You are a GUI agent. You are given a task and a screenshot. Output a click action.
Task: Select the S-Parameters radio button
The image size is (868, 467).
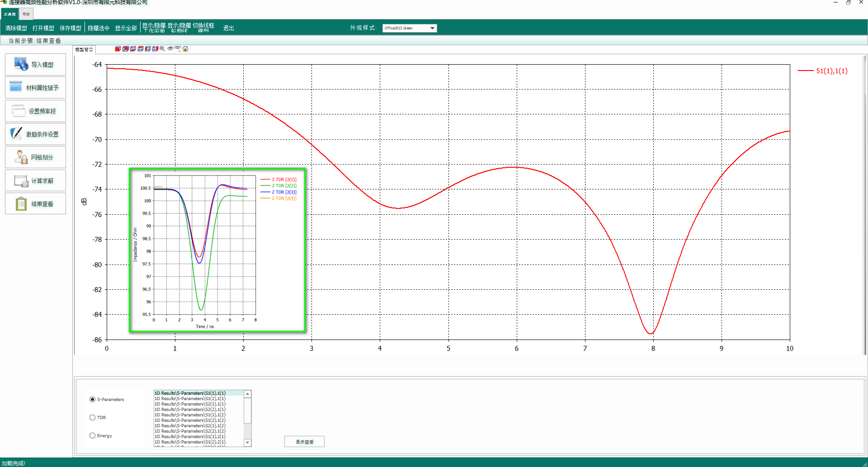pos(93,400)
